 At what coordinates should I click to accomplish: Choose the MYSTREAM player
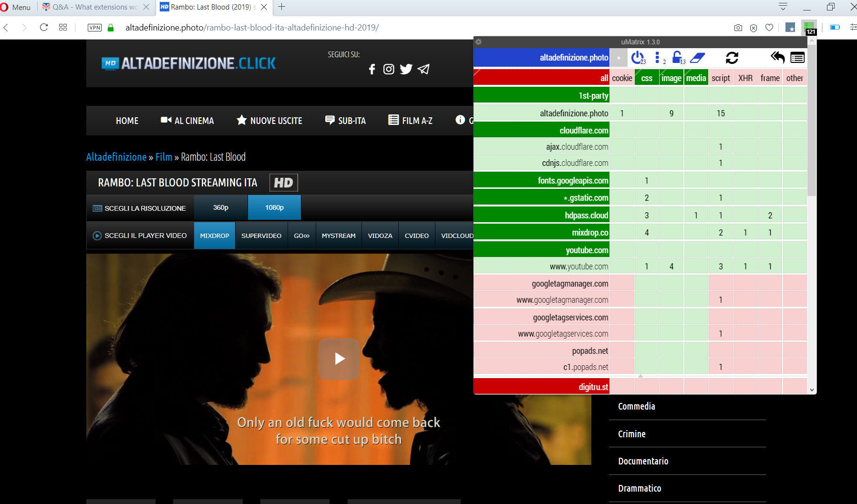pyautogui.click(x=339, y=236)
